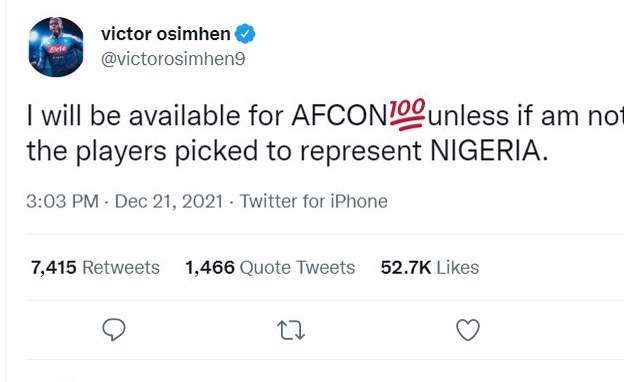Like the tweet with heart icon
This screenshot has width=624, height=382.
[468, 330]
